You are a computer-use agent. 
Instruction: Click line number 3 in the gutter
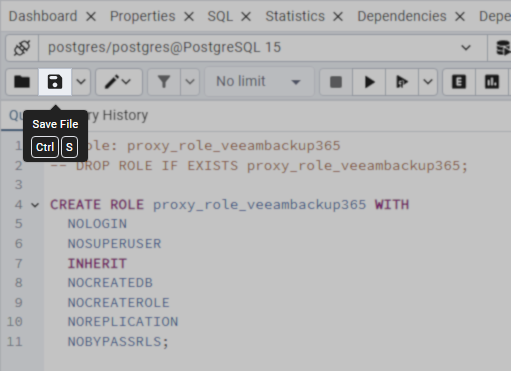[x=19, y=185]
